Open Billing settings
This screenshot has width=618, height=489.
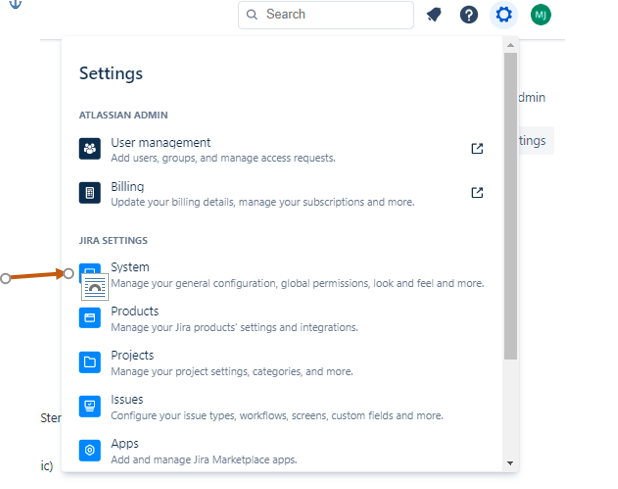tap(281, 194)
